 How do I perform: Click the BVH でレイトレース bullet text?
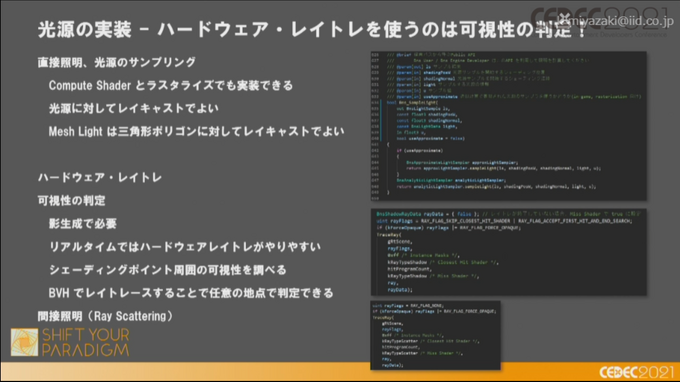[191, 293]
